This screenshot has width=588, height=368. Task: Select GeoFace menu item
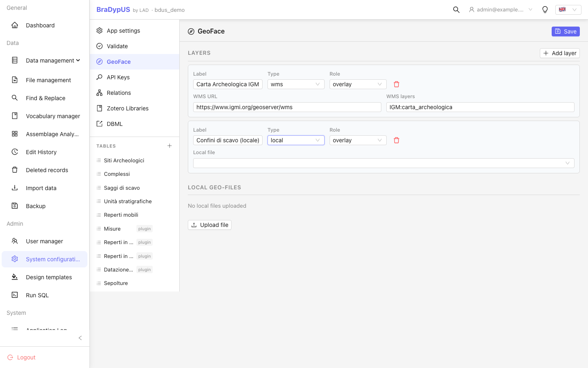click(x=134, y=62)
